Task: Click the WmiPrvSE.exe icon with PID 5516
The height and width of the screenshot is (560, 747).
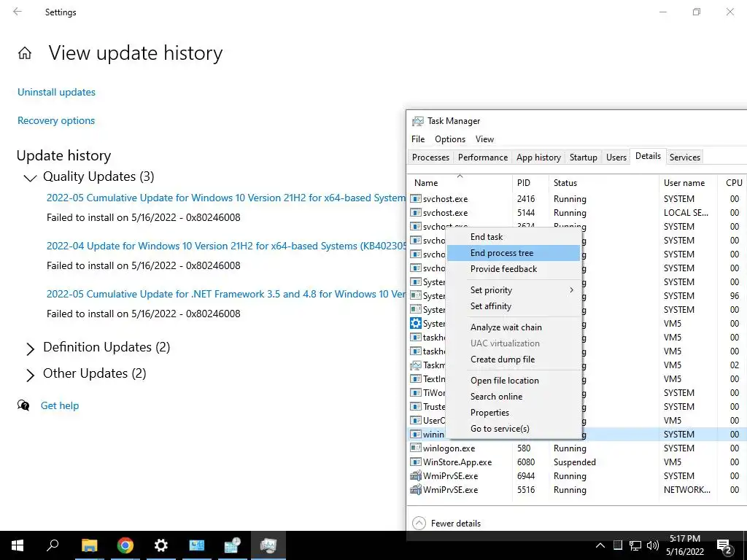Action: point(415,489)
